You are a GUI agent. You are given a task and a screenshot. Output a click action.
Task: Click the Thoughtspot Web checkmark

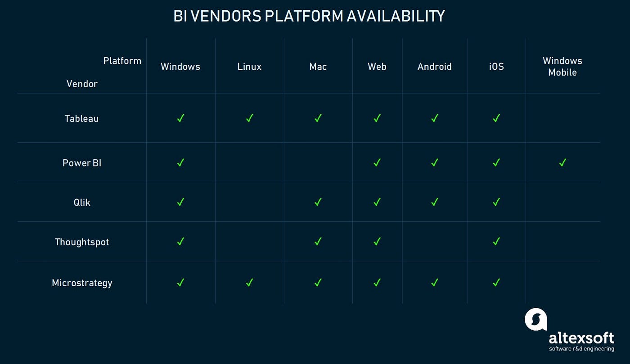click(x=377, y=242)
